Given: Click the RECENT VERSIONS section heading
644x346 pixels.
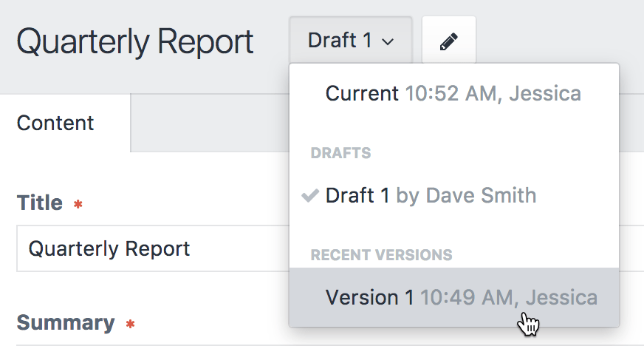Looking at the screenshot, I should point(382,255).
